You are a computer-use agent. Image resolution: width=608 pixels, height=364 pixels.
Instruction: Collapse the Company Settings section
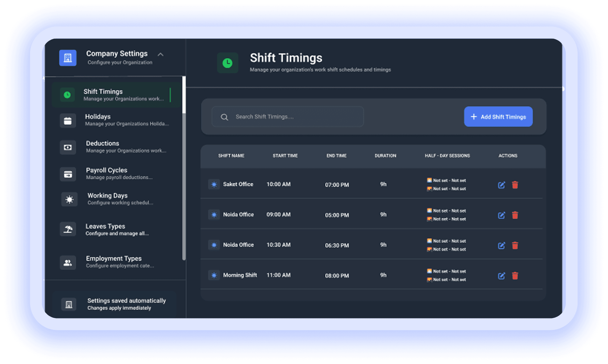[161, 54]
